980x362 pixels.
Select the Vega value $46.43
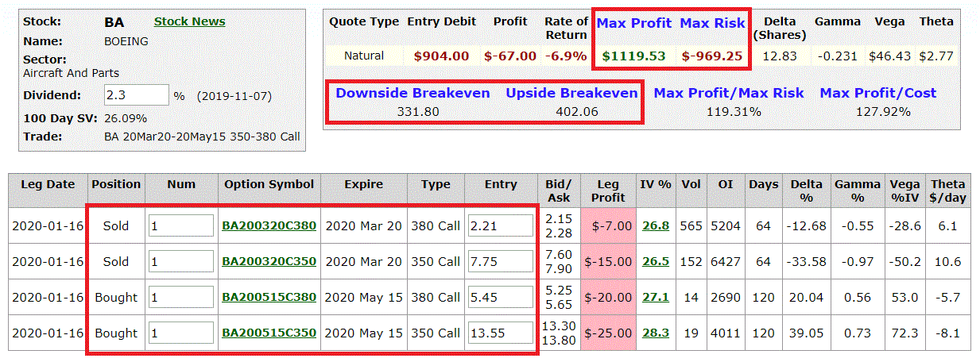click(x=891, y=56)
